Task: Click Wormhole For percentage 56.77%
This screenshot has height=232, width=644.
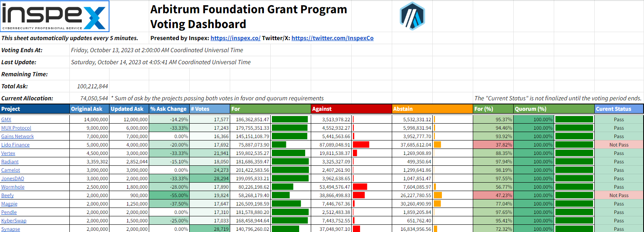Action: click(493, 187)
